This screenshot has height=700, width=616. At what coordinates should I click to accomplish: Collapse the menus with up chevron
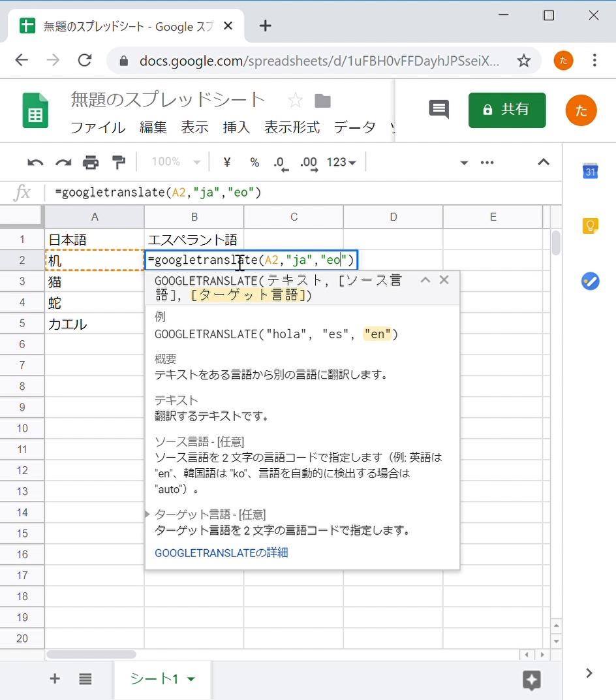(x=544, y=162)
